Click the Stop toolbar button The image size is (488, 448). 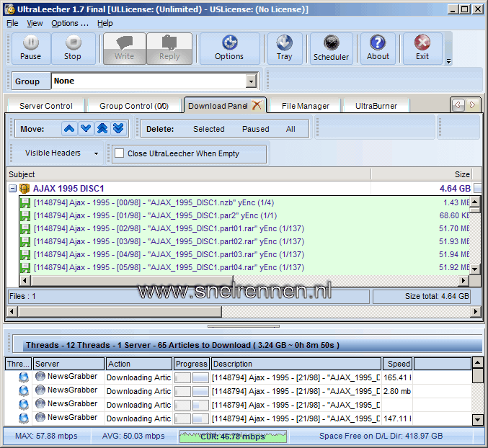[x=73, y=48]
